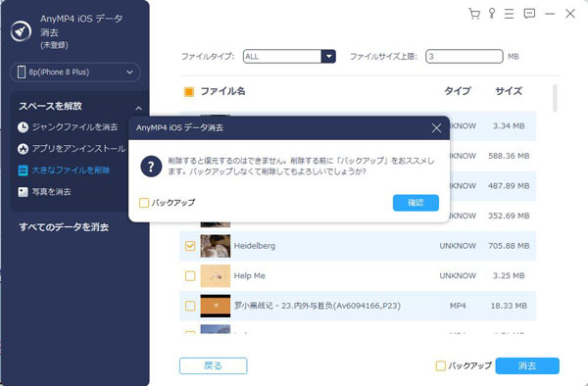Check the 罗小黑战记 MP4 file checkbox
588x386 pixels.
pos(190,306)
